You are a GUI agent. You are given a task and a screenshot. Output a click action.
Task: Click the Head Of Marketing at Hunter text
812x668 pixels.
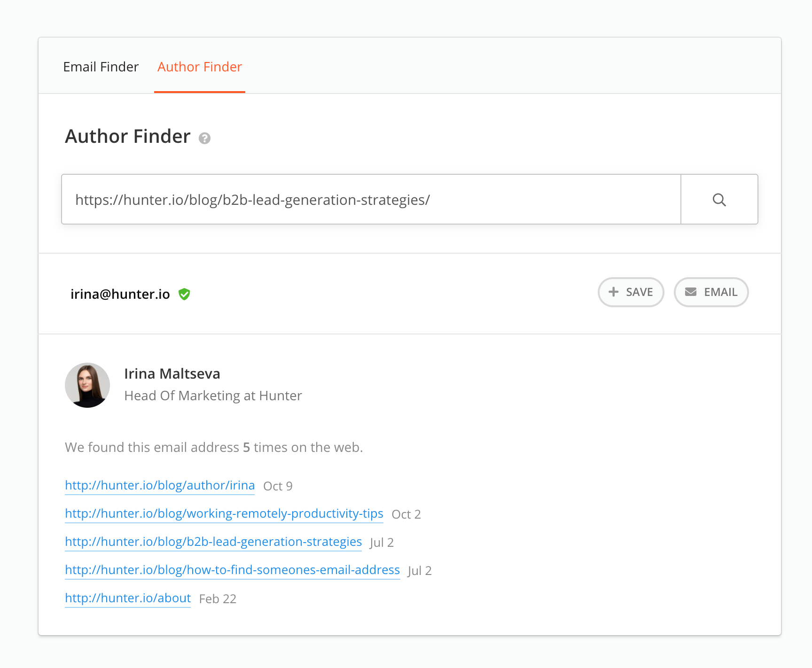(213, 396)
